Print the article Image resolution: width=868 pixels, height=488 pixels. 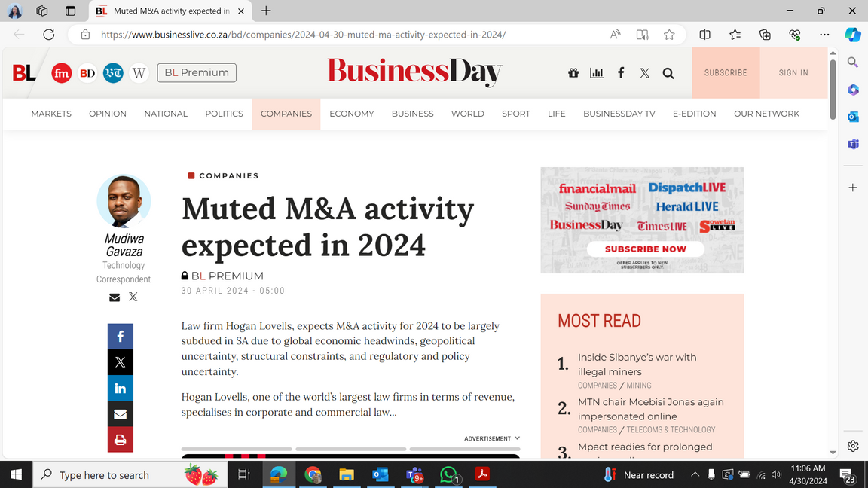click(x=120, y=440)
